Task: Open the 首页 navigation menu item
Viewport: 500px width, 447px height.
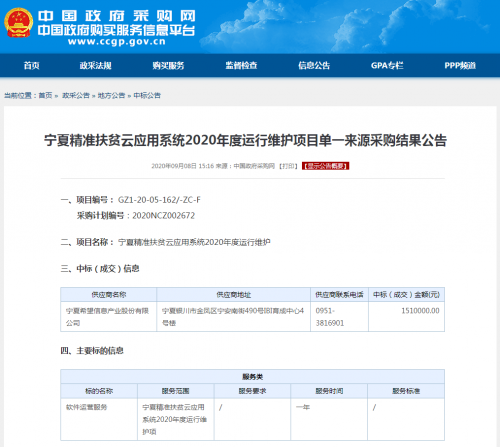Action: (x=32, y=66)
